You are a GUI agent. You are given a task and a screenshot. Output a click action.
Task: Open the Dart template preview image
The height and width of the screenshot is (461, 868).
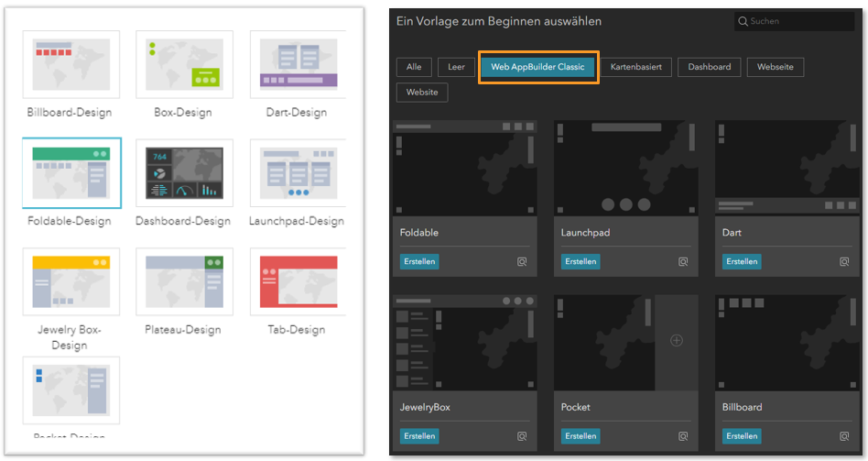coord(787,168)
